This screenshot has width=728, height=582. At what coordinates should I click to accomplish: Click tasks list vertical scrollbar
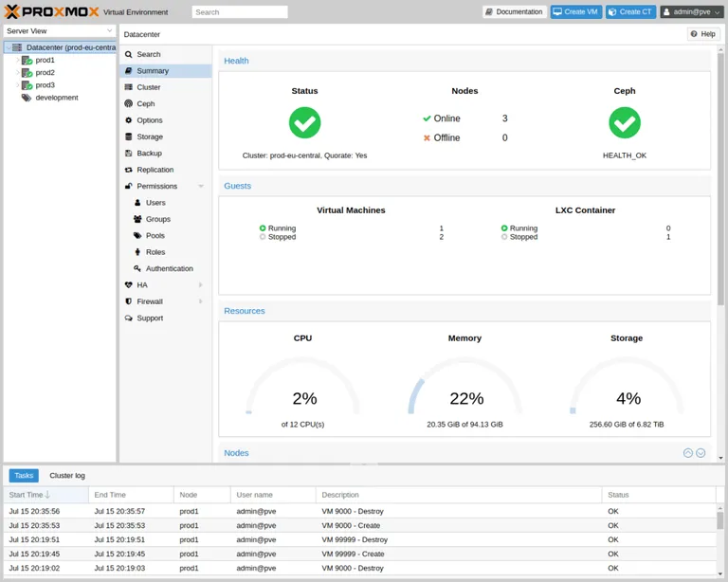720,520
